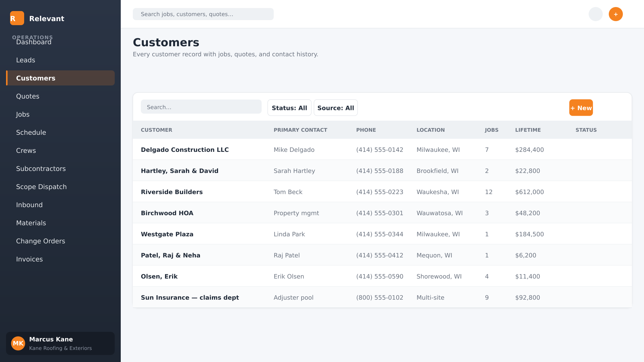Click location Wauwatosa, WI
The width and height of the screenshot is (644, 362).
439,213
